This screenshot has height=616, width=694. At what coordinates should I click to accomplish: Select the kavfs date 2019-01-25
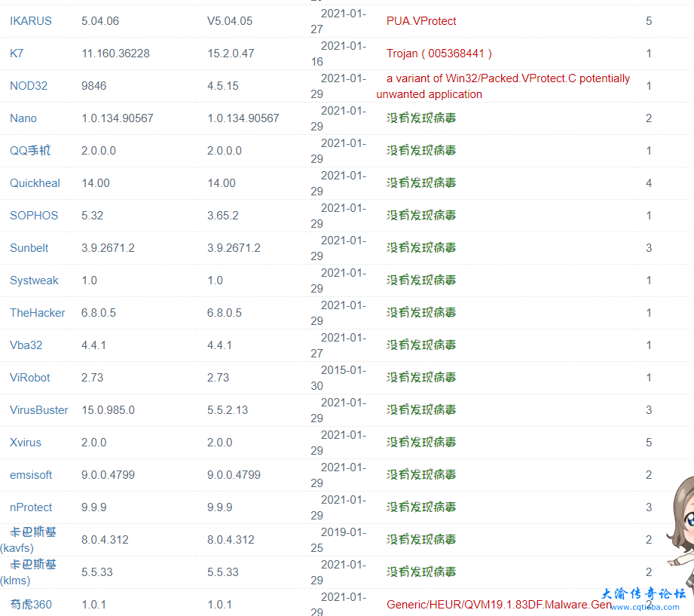[x=338, y=540]
